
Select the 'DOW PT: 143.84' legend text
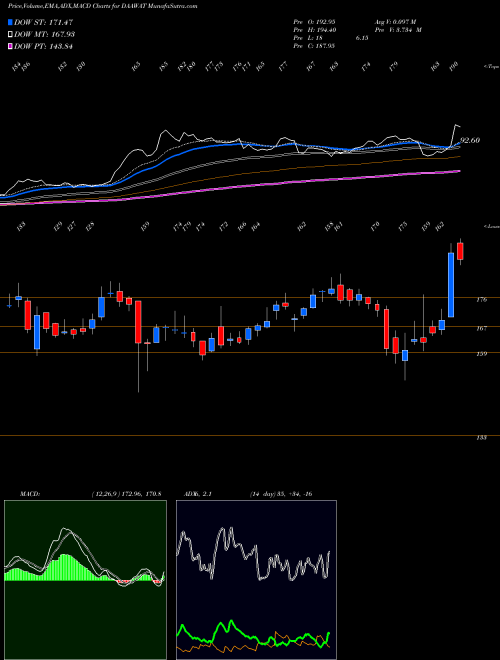[x=43, y=46]
